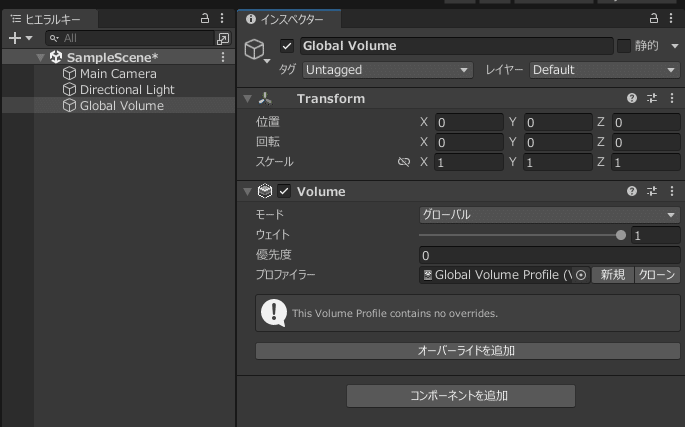Collapse the Transform component
This screenshot has width=685, height=427.
click(248, 99)
